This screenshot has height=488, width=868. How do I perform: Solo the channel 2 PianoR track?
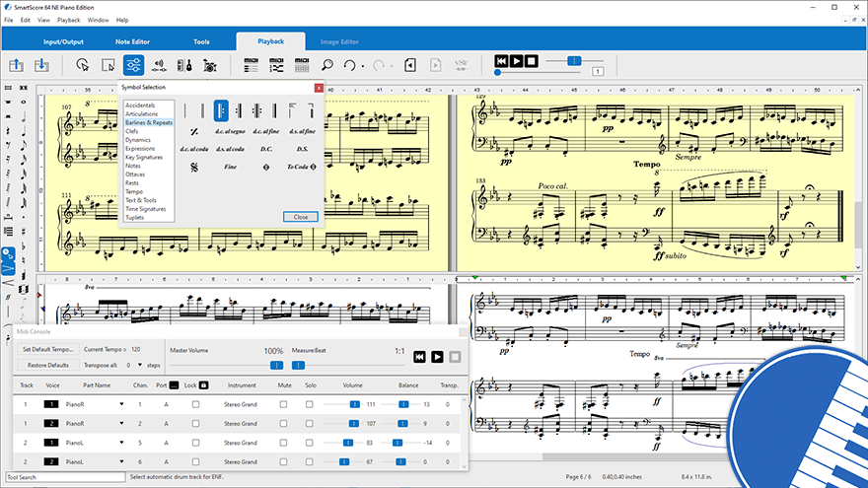point(310,423)
